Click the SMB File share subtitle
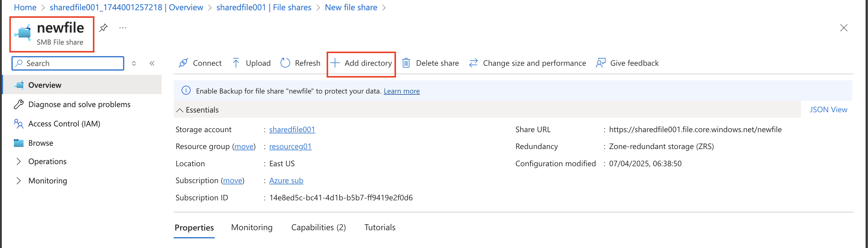The width and height of the screenshot is (868, 248). (60, 42)
